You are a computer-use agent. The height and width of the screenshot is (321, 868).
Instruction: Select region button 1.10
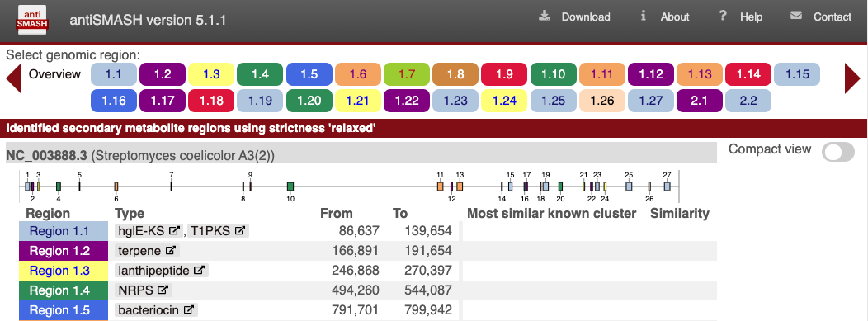(x=554, y=74)
